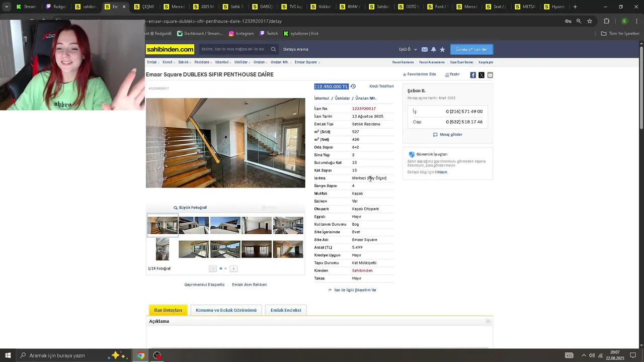Open new browser tab with plus button
The width and height of the screenshot is (644, 362).
pyautogui.click(x=575, y=7)
